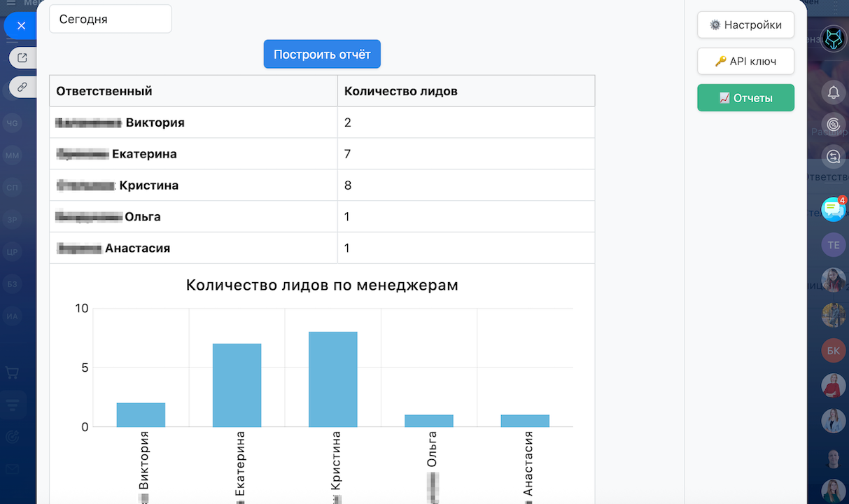Click the Кристина bar in chart
849x504 pixels.
(x=333, y=379)
